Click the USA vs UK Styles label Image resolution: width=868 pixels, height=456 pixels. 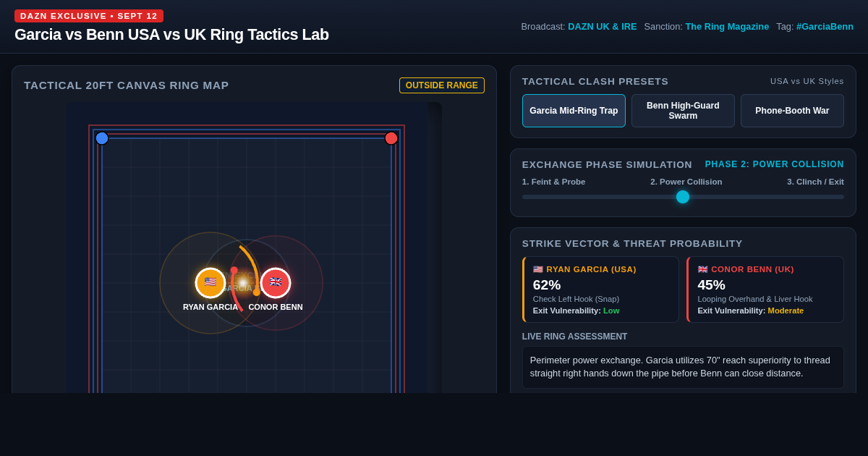coord(807,81)
